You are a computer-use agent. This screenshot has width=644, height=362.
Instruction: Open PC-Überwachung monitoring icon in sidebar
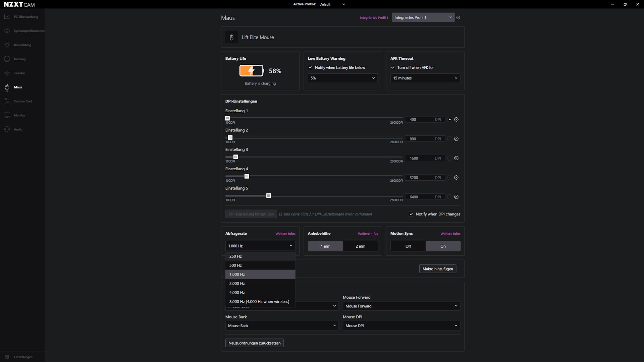[x=7, y=17]
